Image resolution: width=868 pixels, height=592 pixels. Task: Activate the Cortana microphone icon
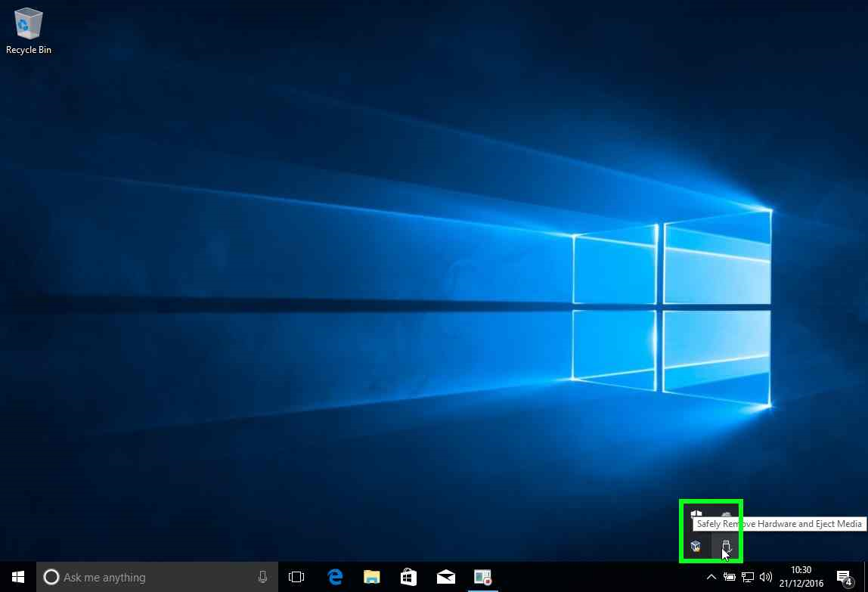click(263, 577)
